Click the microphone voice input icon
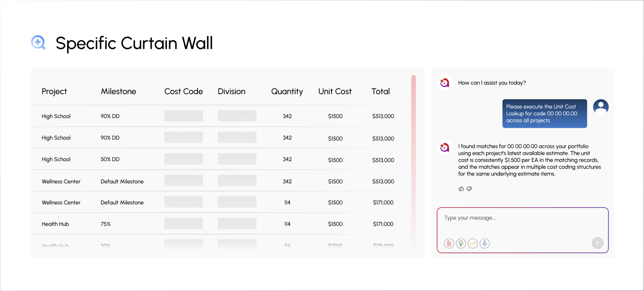Screen dimensions: 644x291 click(x=485, y=243)
